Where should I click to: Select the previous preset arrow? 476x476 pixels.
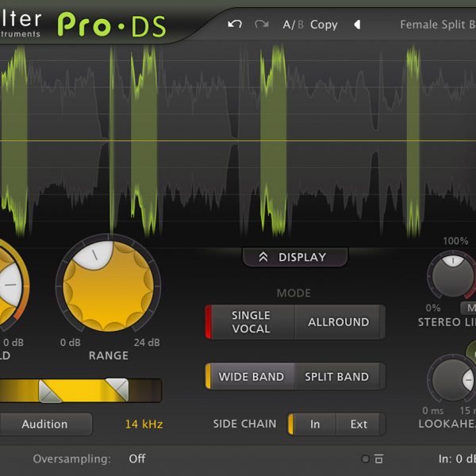tap(357, 25)
